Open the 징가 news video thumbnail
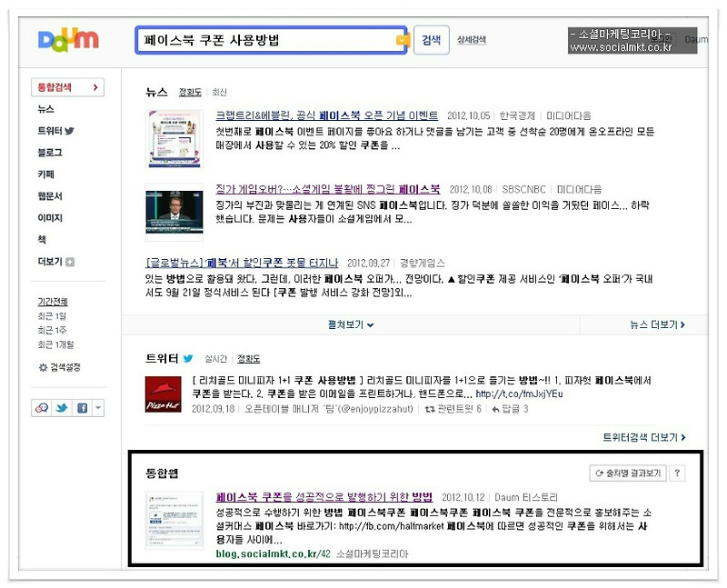This screenshot has width=727, height=588. pos(174,213)
